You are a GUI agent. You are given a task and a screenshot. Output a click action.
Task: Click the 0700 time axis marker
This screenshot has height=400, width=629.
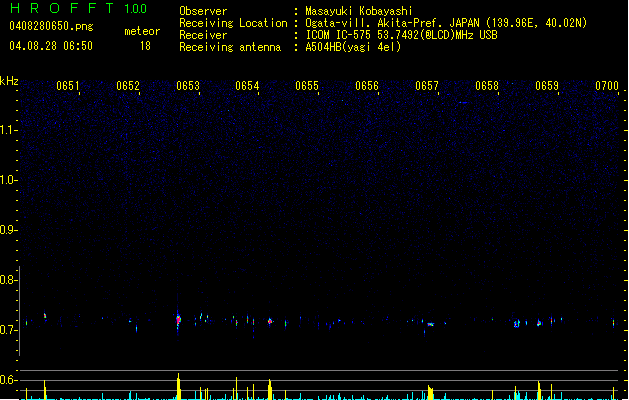(x=607, y=86)
